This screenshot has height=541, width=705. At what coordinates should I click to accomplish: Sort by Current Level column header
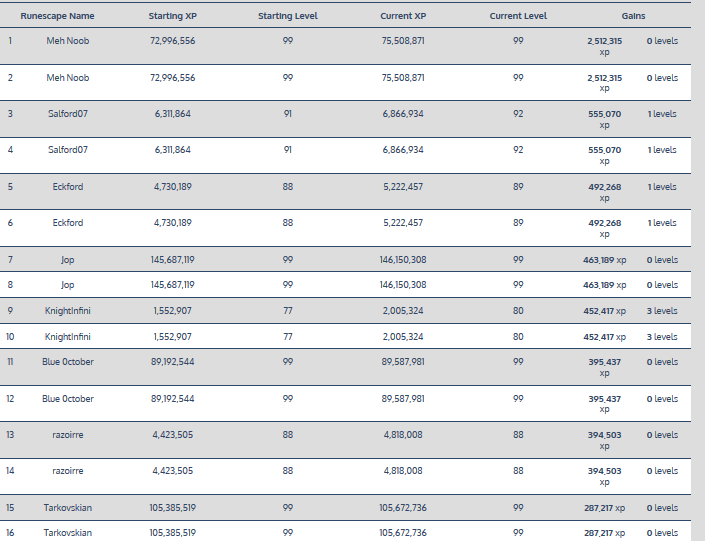click(x=518, y=17)
